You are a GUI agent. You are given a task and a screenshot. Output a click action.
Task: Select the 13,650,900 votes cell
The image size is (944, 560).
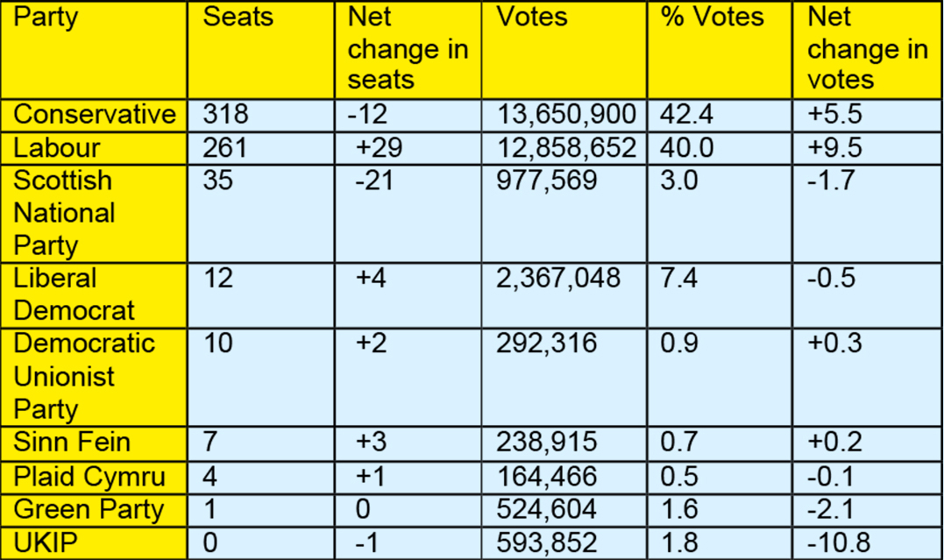[x=564, y=116]
